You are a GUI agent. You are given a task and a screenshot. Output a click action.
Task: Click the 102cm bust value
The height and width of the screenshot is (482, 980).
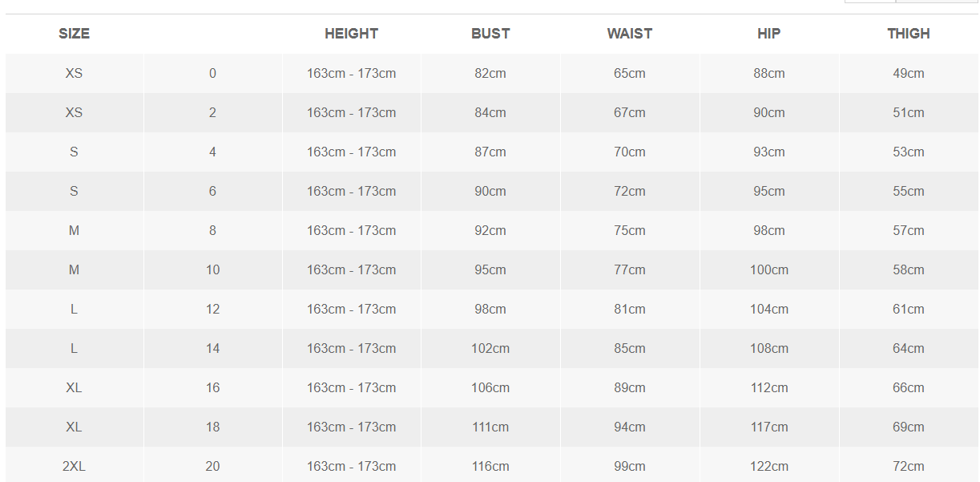490,348
